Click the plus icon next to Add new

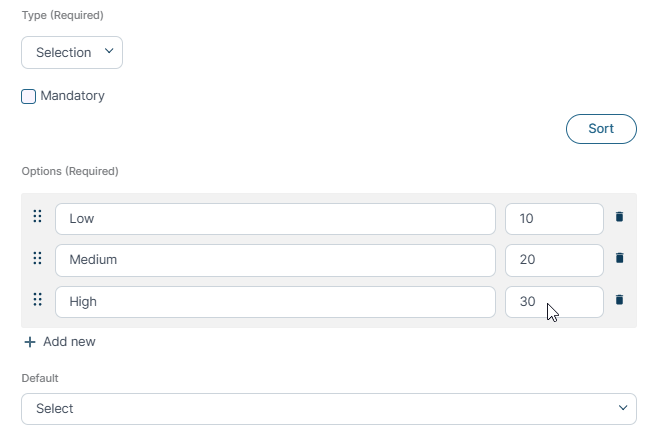30,342
